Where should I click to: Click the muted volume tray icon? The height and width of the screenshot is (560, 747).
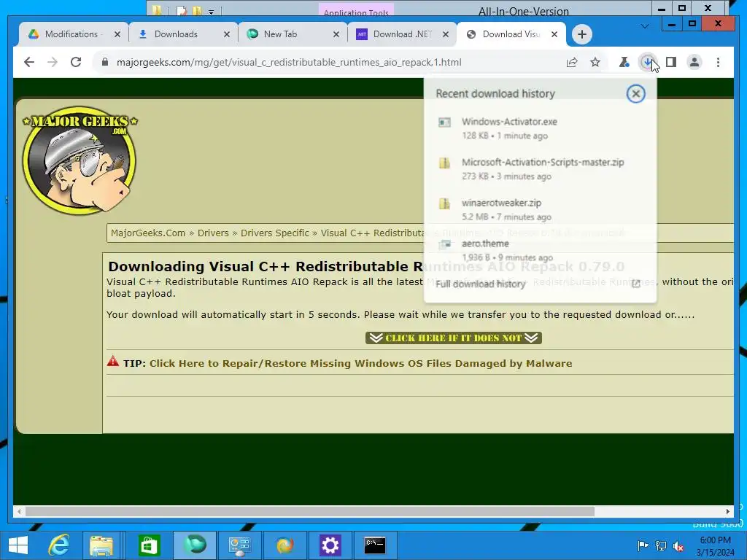click(678, 545)
